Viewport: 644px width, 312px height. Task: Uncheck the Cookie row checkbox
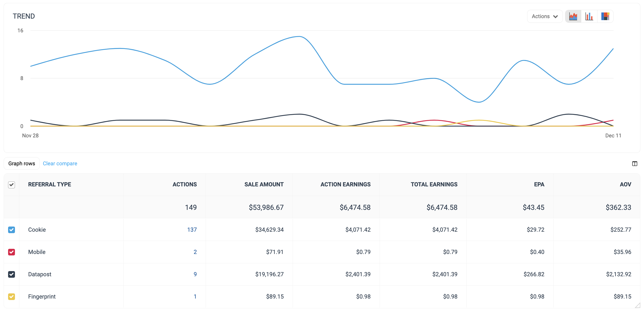(x=12, y=229)
